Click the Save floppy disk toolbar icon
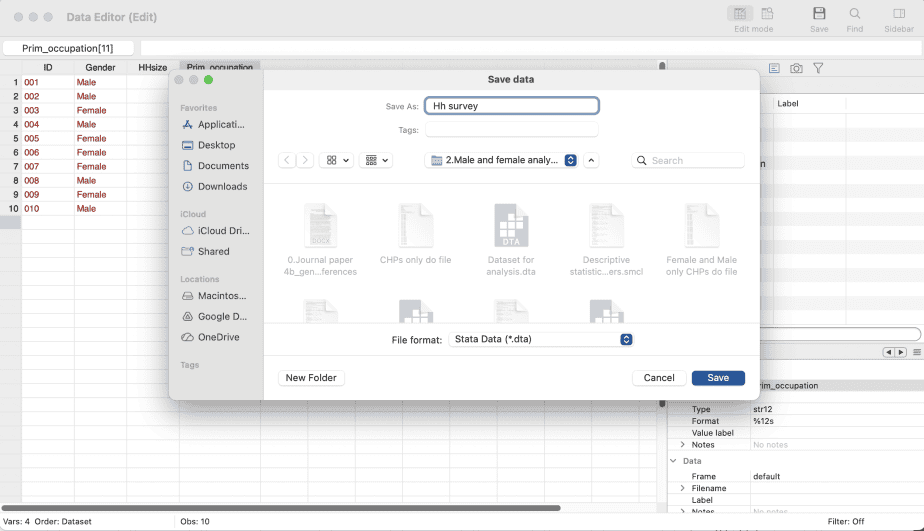 point(819,14)
